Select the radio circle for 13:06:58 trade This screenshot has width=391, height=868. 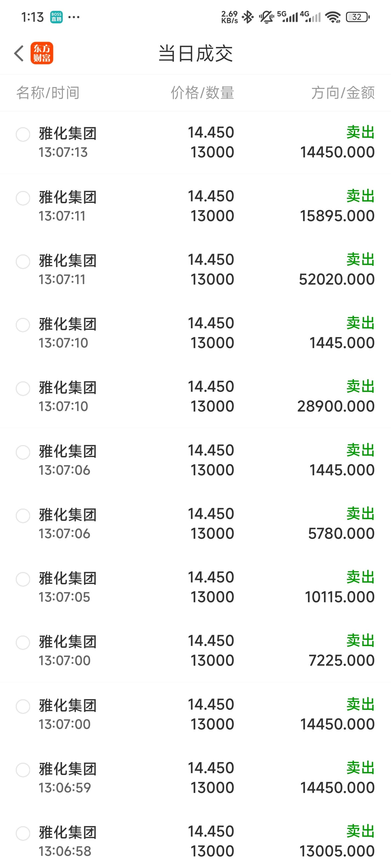point(23,833)
